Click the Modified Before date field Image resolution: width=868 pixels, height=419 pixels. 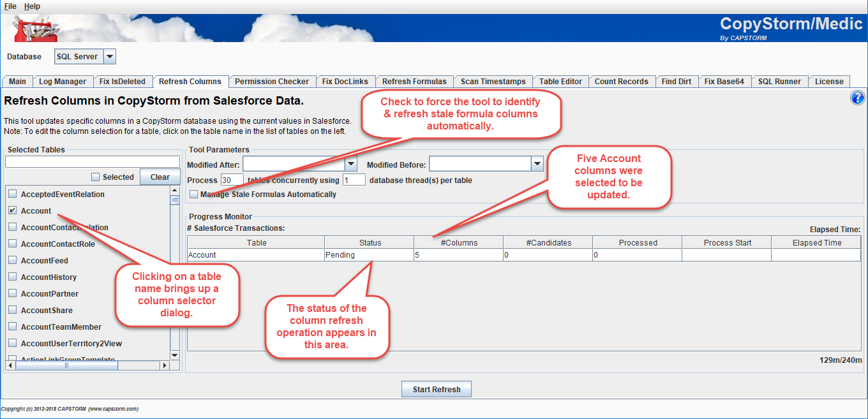coord(480,165)
